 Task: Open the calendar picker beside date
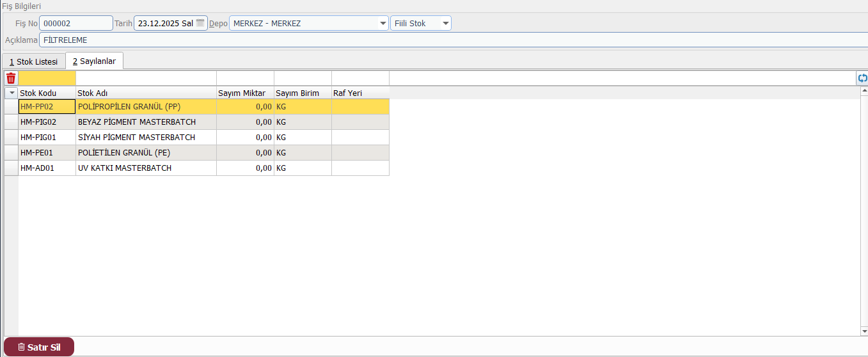point(201,23)
